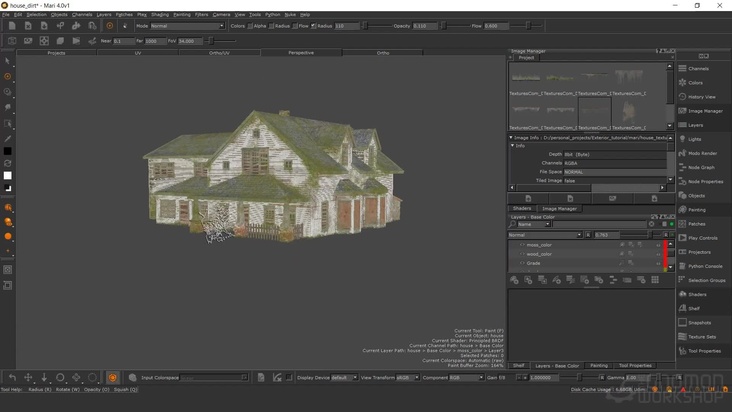
Task: Click the magnifier search icon in Layers panel
Action: 512,224
